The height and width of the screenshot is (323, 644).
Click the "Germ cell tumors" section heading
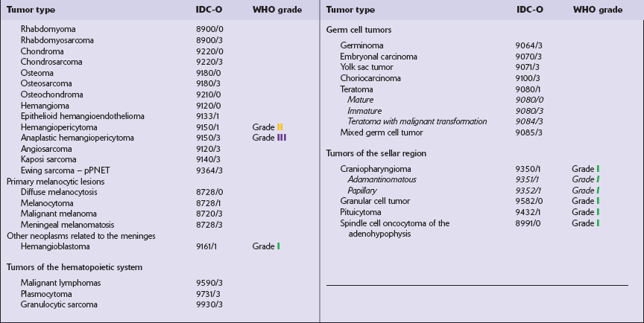[359, 30]
